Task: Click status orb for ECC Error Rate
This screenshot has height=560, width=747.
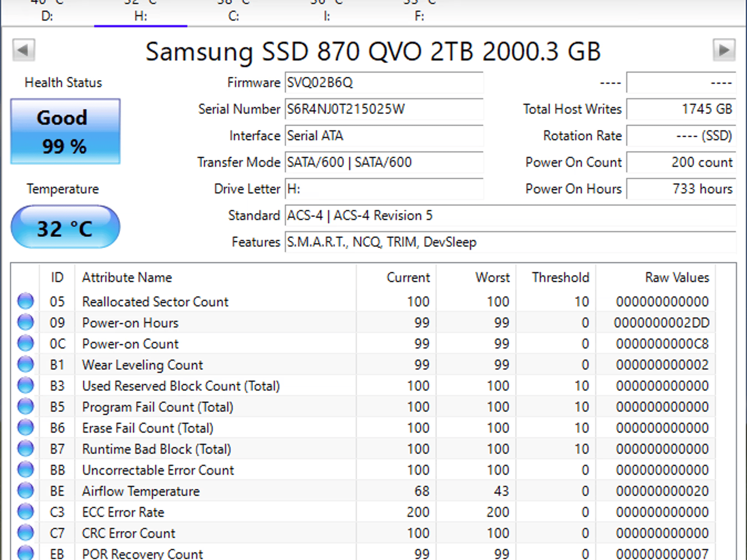Action: click(x=26, y=512)
